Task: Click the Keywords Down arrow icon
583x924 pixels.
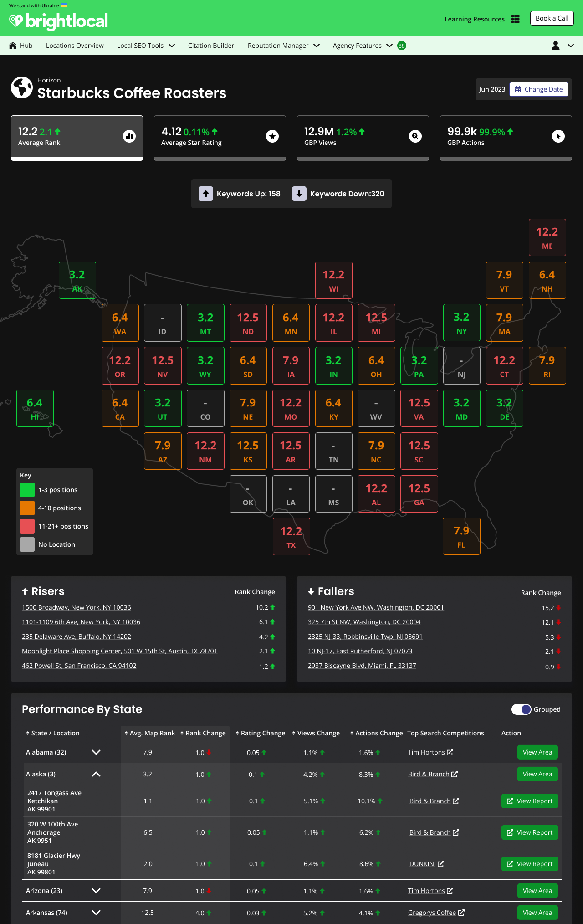Action: [x=299, y=194]
